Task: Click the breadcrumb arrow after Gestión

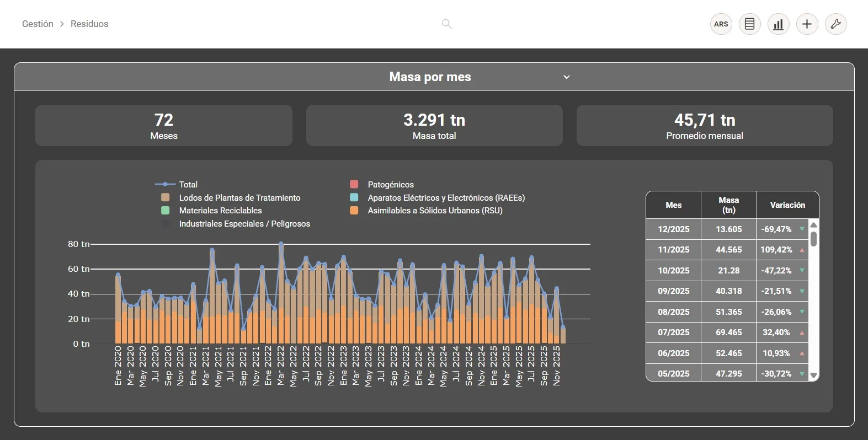Action: (x=62, y=24)
